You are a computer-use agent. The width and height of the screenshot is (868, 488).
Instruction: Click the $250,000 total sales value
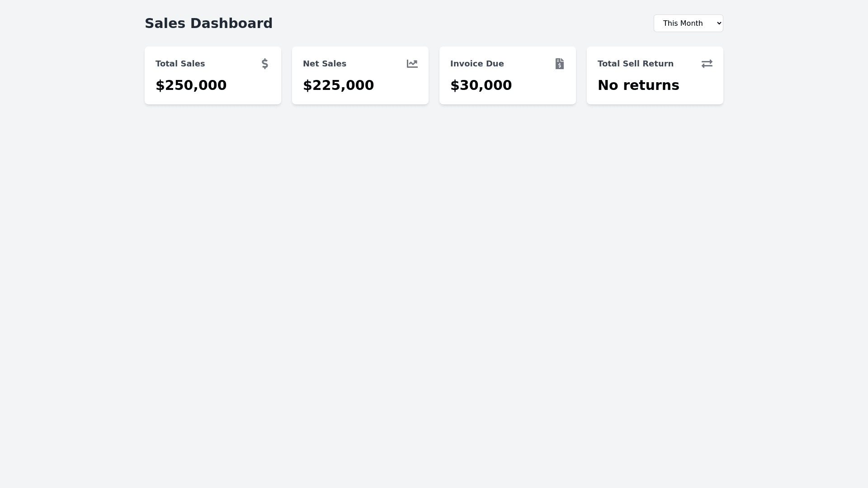(x=191, y=85)
